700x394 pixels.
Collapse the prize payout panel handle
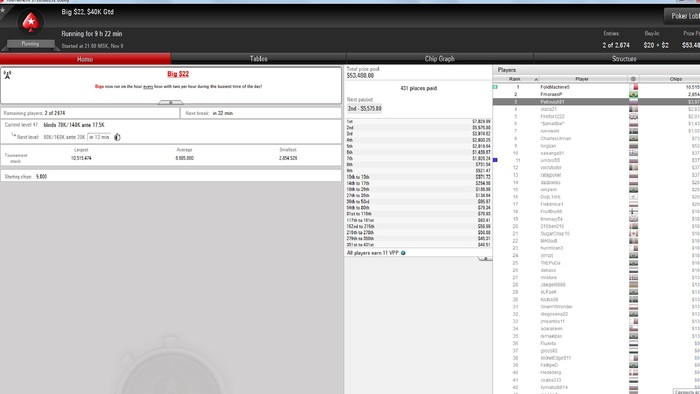click(x=485, y=258)
